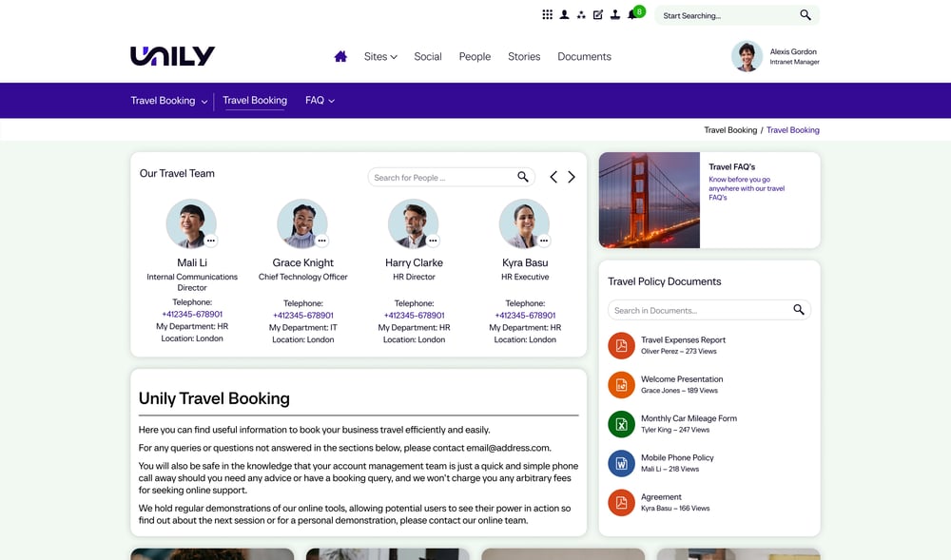Expand the FAQ dropdown in purple bar
The height and width of the screenshot is (560, 951).
point(320,101)
